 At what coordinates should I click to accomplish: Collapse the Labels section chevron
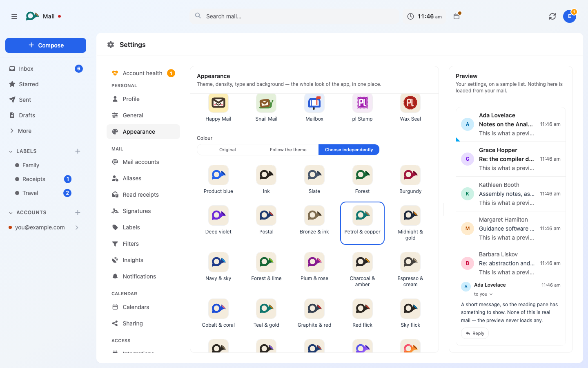coord(11,151)
